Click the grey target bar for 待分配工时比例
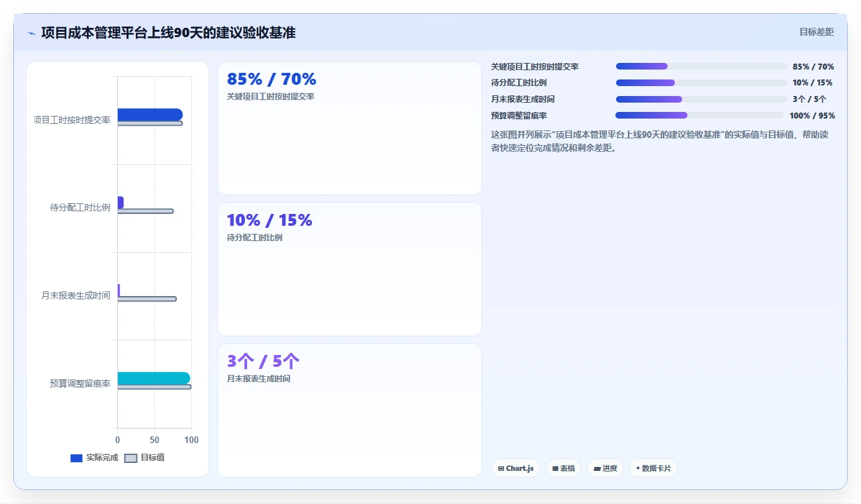Screen dimensions: 861x504 (x=146, y=211)
